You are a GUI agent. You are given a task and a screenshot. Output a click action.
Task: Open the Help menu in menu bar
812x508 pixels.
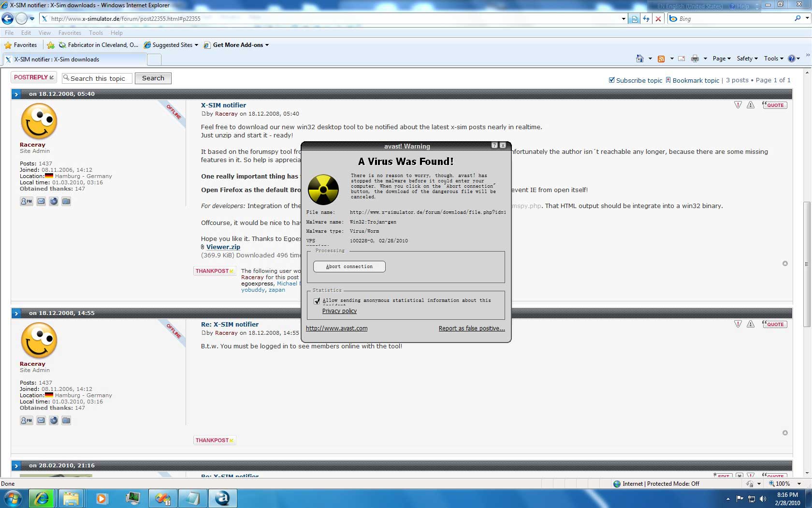(116, 33)
